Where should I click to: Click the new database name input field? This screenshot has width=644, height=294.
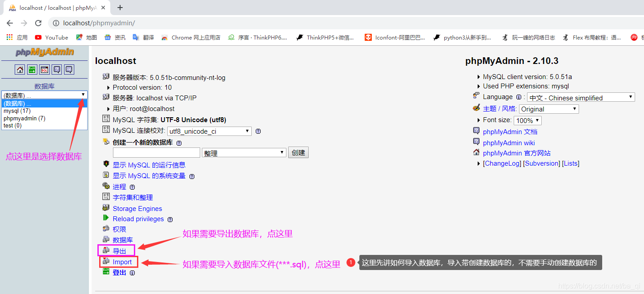[x=157, y=152]
